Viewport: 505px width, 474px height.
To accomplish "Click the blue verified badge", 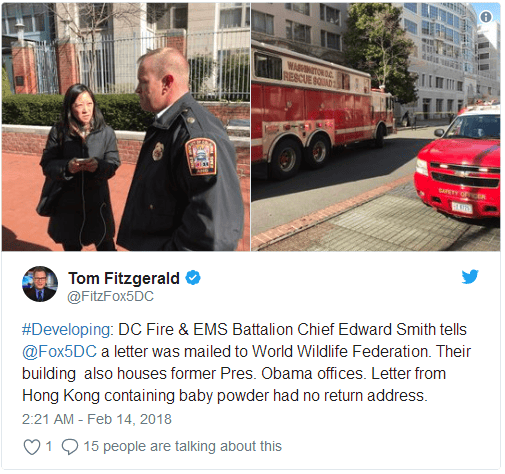I will [193, 278].
